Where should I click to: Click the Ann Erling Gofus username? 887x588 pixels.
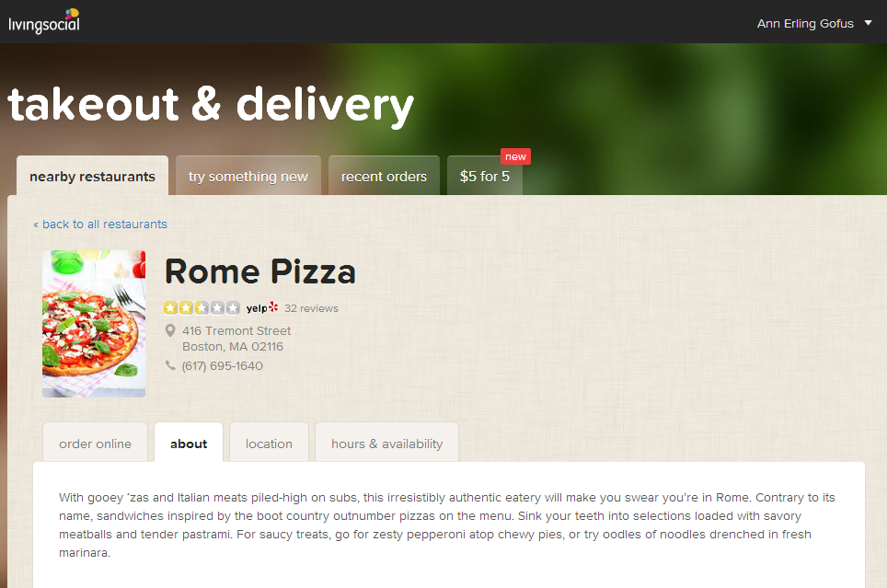pos(805,24)
